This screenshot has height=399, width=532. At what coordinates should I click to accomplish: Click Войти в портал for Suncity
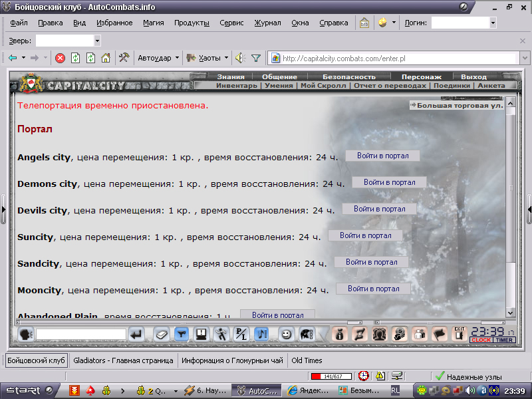pos(365,235)
